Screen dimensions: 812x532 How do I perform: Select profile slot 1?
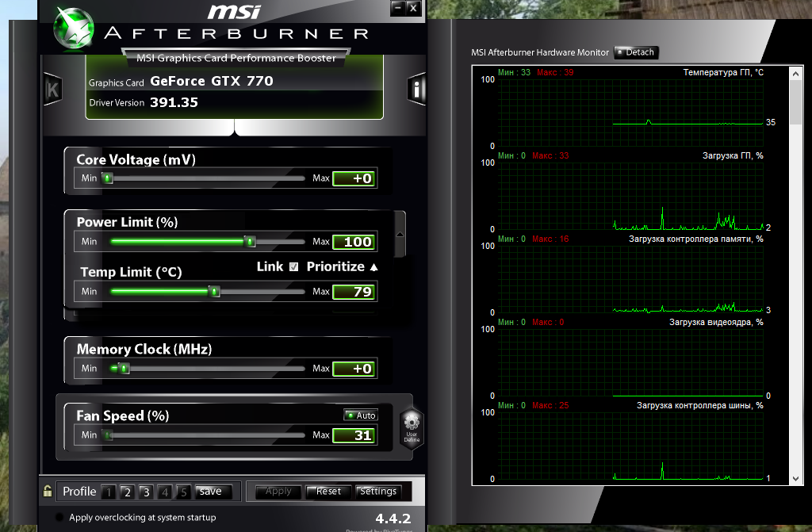[x=108, y=492]
